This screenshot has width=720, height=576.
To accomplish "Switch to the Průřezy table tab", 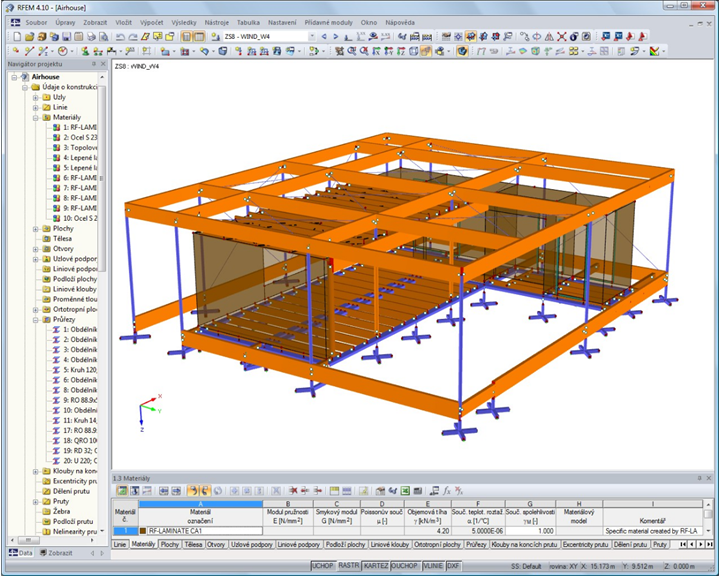I will [x=476, y=544].
